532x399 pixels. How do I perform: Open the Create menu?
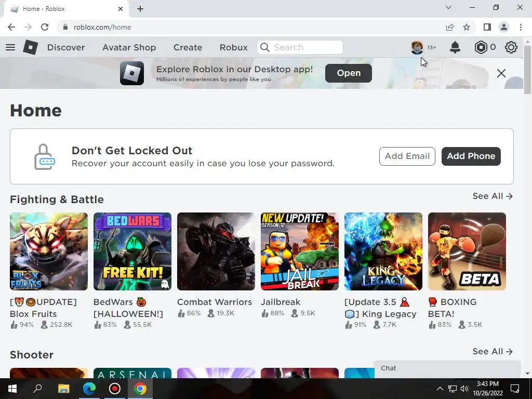[x=188, y=47]
